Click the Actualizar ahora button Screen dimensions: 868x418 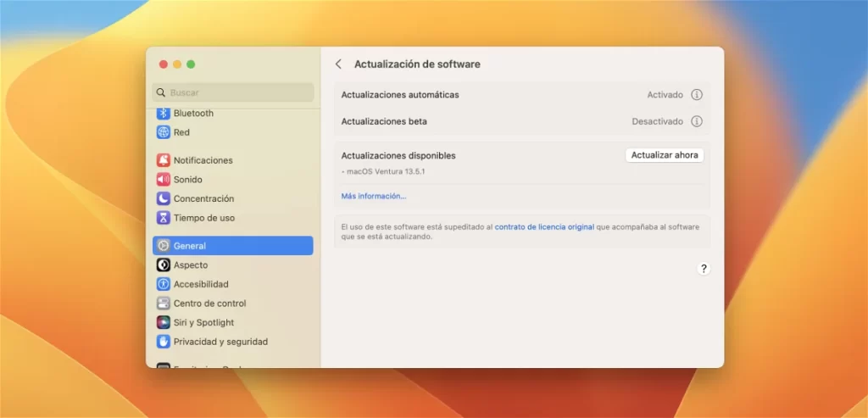tap(665, 155)
